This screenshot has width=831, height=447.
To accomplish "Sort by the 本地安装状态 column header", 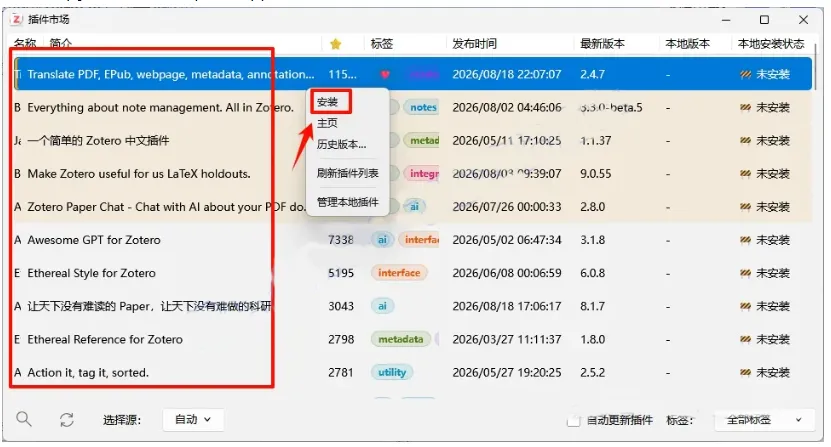I will 771,43.
